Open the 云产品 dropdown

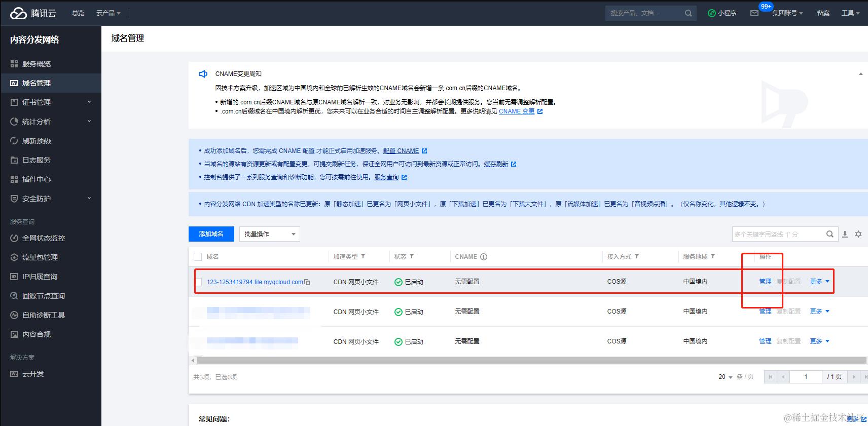[x=108, y=13]
